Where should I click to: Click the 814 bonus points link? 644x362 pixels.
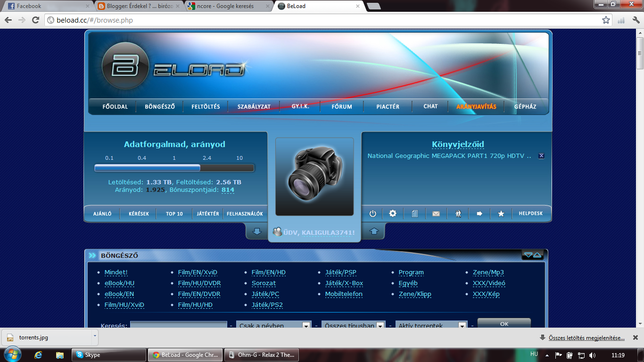click(228, 190)
